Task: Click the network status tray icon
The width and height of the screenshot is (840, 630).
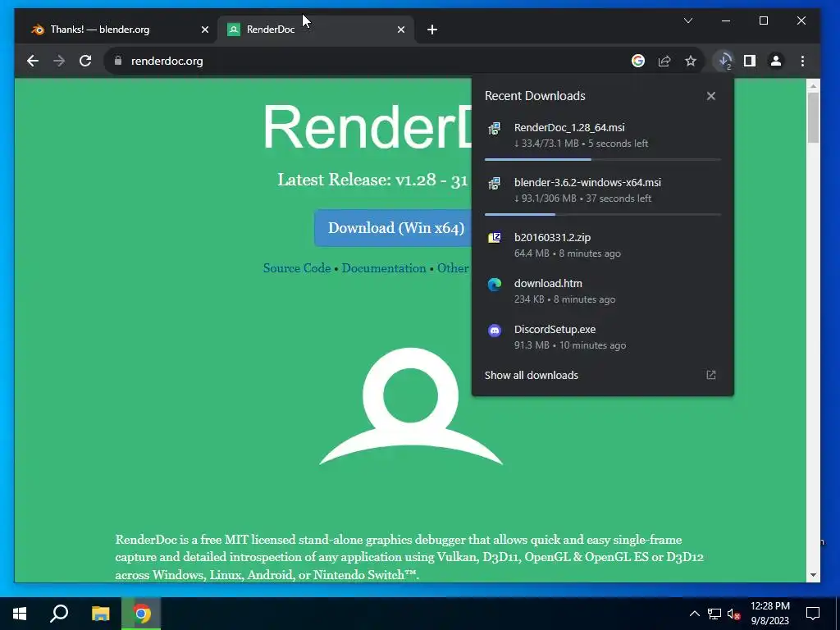Action: (x=714, y=614)
